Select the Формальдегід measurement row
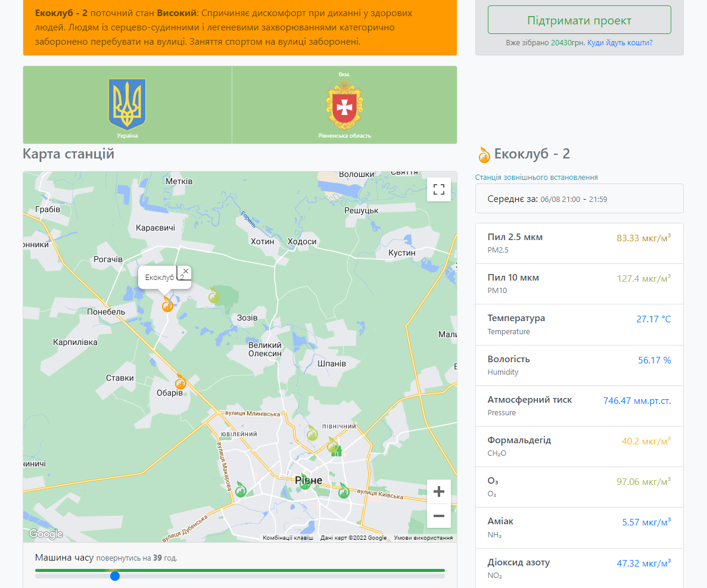This screenshot has height=588, width=707. (x=579, y=446)
